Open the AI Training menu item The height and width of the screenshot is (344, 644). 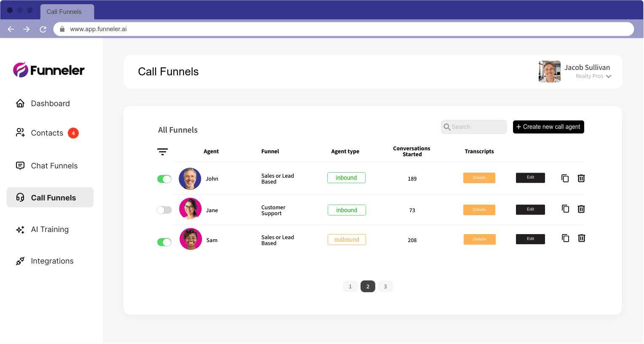point(50,229)
